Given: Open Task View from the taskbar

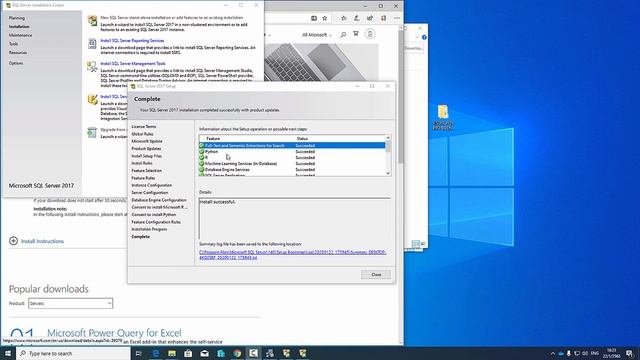Looking at the screenshot, I should tap(138, 353).
